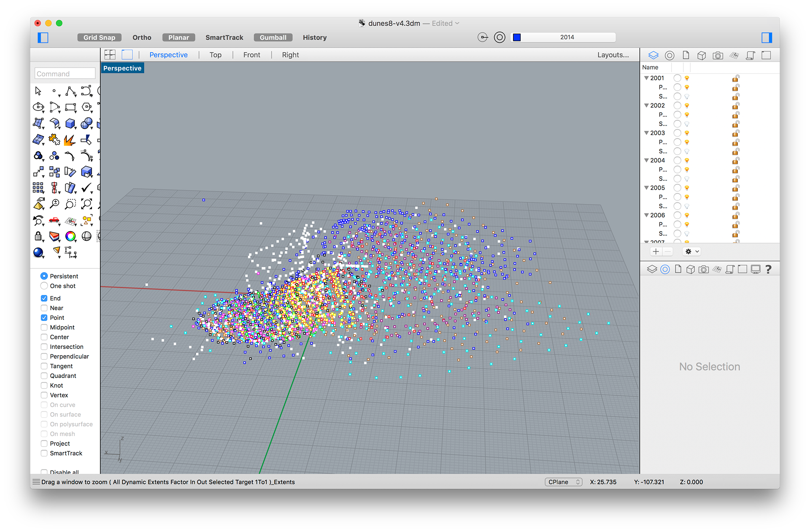Screen dimensions: 810x532
Task: Check the Perpendicular object snap
Action: pyautogui.click(x=44, y=356)
